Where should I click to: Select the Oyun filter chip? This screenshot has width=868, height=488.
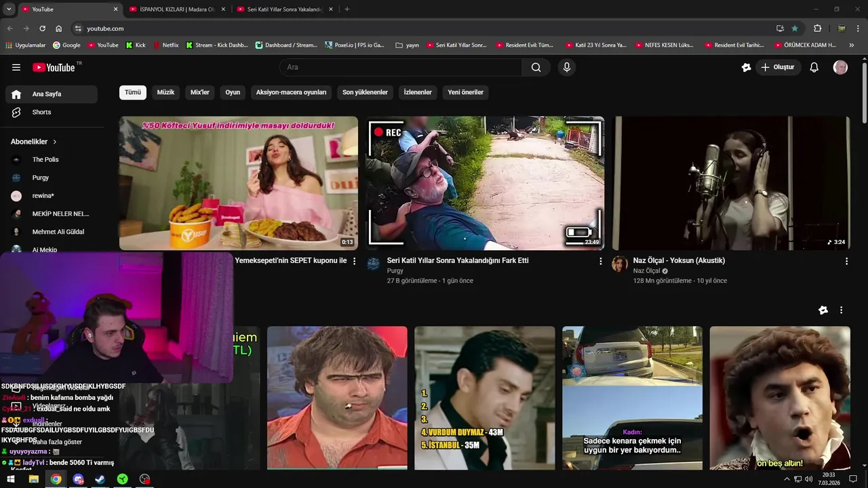[x=233, y=92]
